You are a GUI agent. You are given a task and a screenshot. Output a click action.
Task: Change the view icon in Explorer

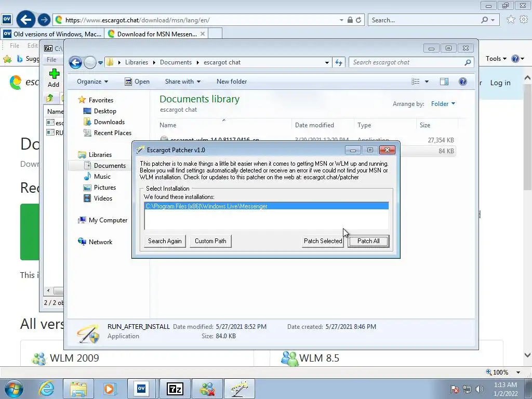pyautogui.click(x=415, y=82)
